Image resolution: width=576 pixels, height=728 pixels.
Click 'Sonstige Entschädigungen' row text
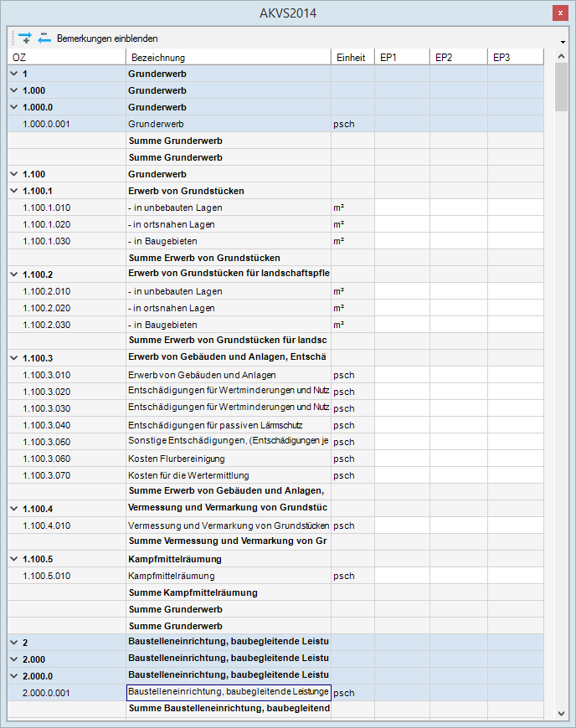click(228, 440)
